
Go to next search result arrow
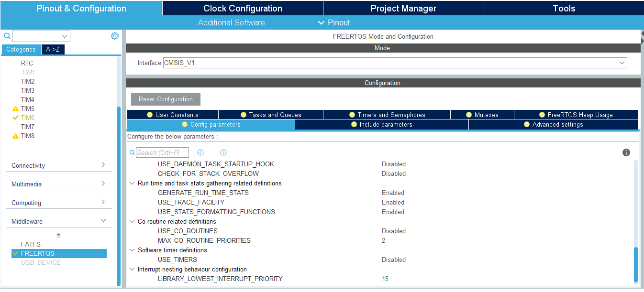[223, 152]
